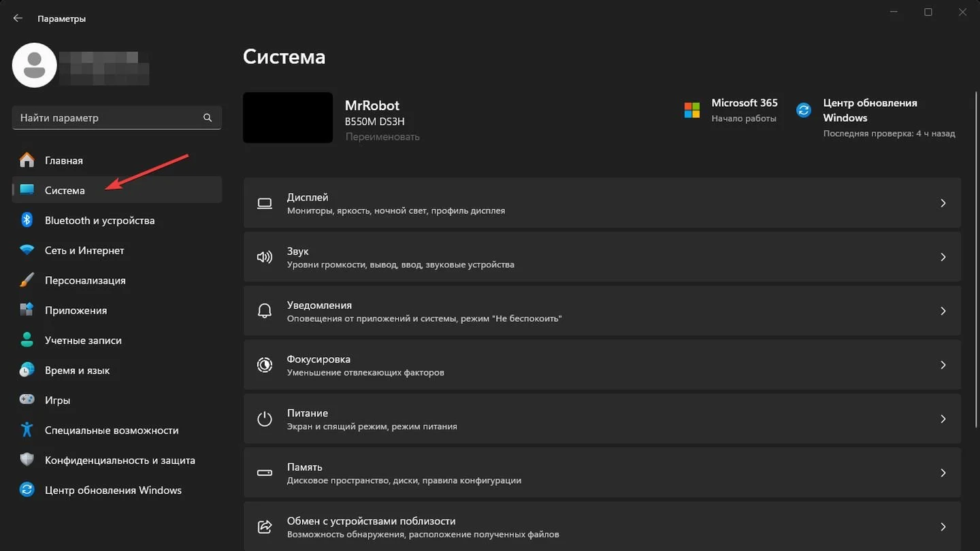Expand Фокусировка with its chevron arrow
This screenshot has width=980, height=551.
(943, 365)
